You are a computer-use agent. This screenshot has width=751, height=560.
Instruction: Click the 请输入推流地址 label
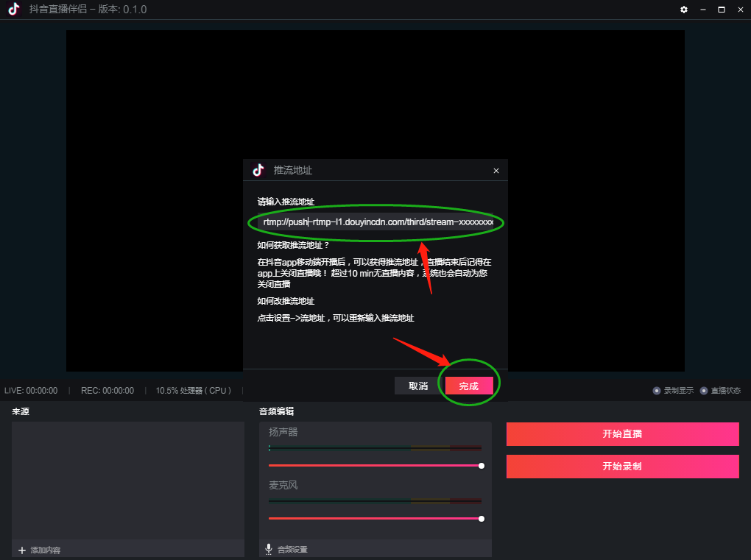click(286, 202)
